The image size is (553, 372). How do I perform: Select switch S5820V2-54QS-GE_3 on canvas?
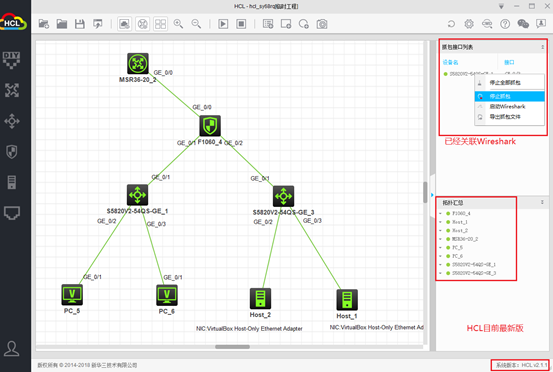[283, 196]
